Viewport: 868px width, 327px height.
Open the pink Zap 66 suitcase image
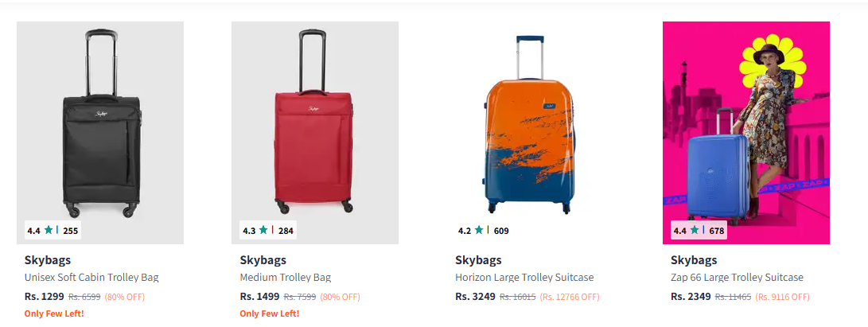click(745, 127)
